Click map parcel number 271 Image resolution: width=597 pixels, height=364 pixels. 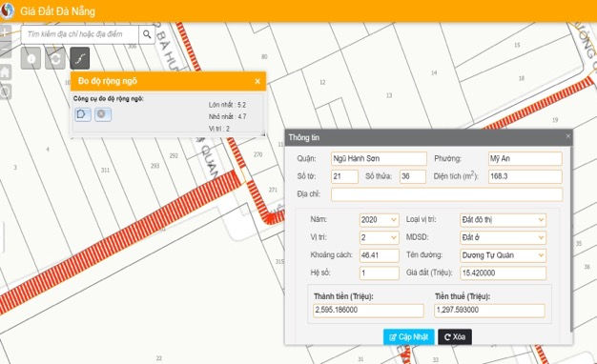[x=273, y=190]
